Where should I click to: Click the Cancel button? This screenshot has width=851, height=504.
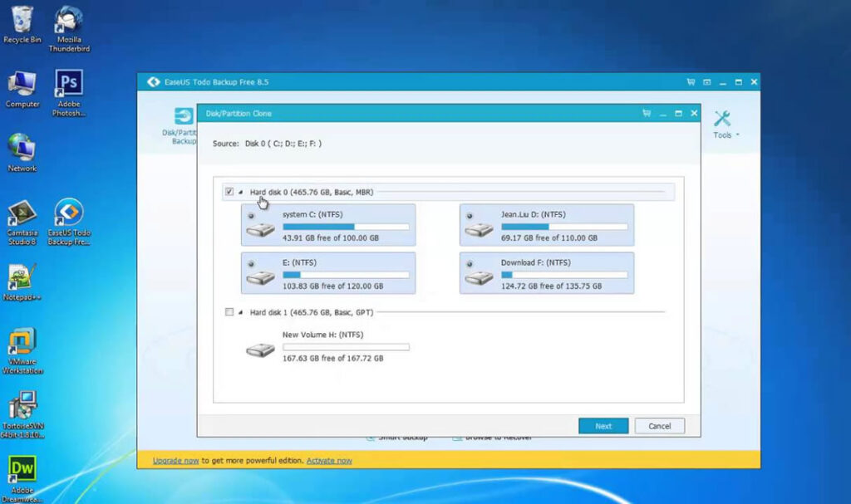659,426
